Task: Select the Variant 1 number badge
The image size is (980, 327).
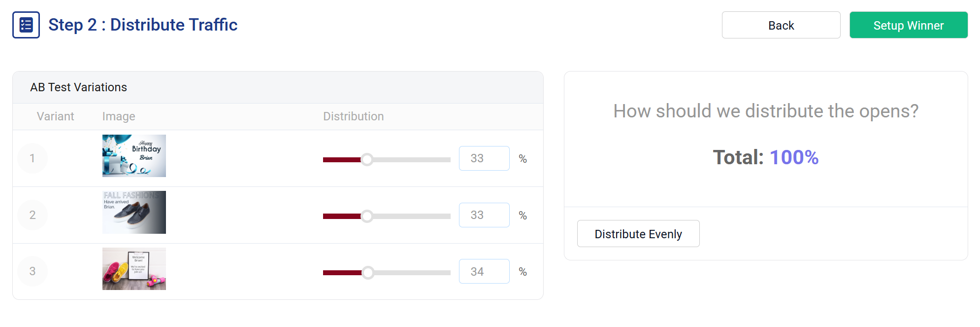Action: point(32,158)
